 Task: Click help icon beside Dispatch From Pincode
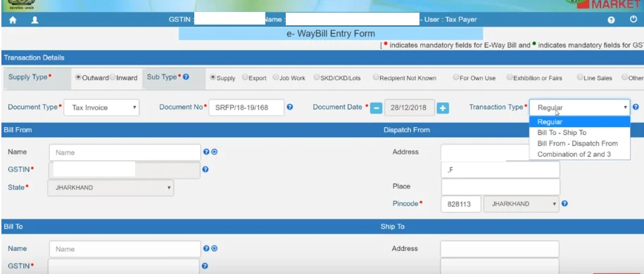click(564, 204)
